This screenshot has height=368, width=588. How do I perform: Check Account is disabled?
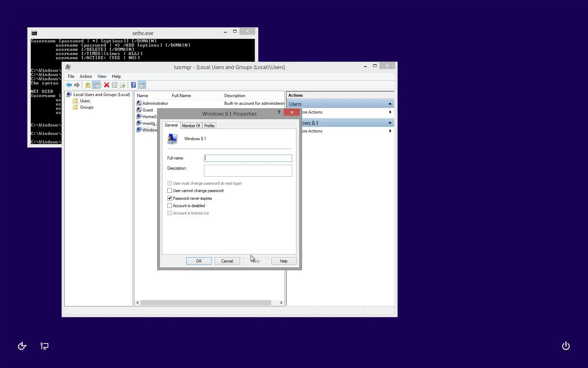tap(170, 206)
